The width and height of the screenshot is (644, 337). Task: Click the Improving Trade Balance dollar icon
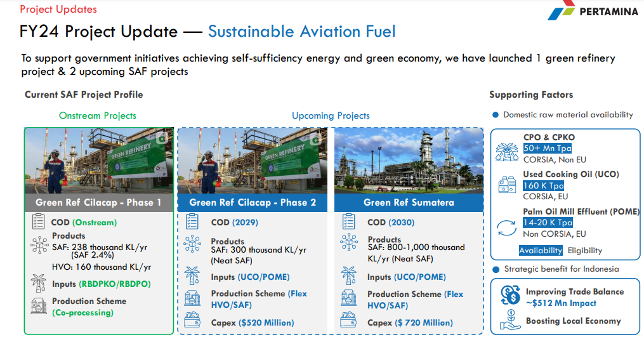509,294
